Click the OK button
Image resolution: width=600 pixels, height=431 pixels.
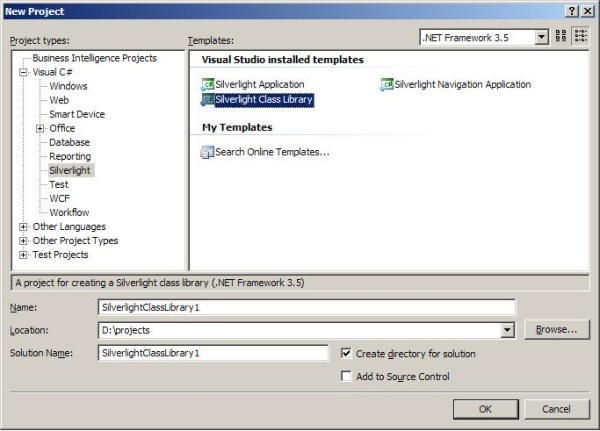(x=486, y=409)
